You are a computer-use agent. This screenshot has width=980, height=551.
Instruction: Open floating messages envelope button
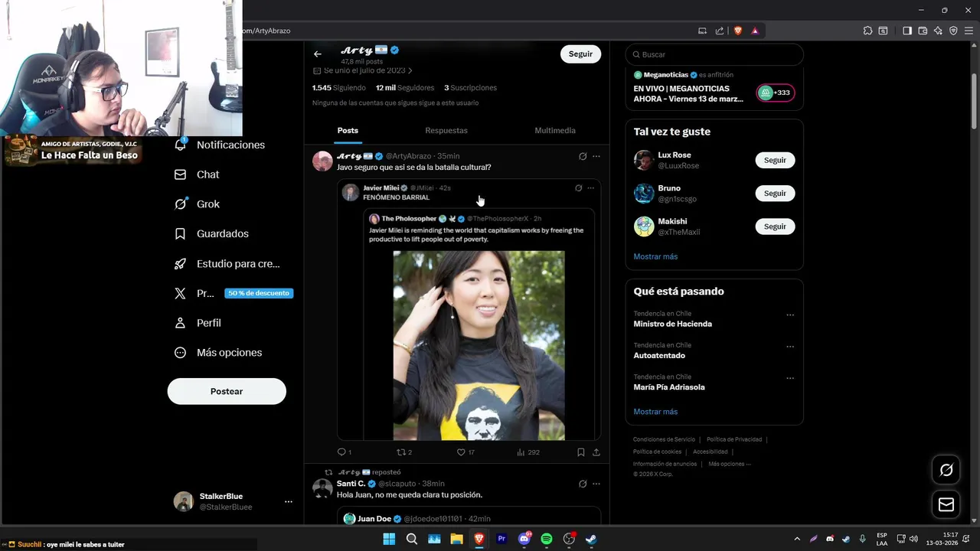click(946, 504)
